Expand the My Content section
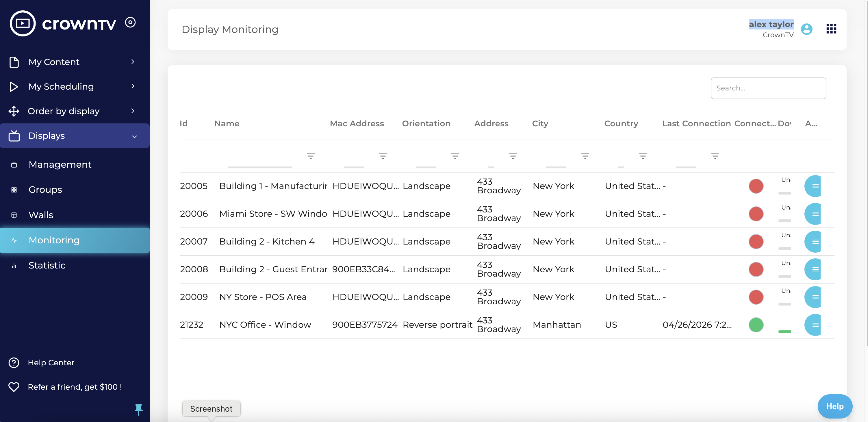Screen dimensions: 868x422 click(x=133, y=62)
